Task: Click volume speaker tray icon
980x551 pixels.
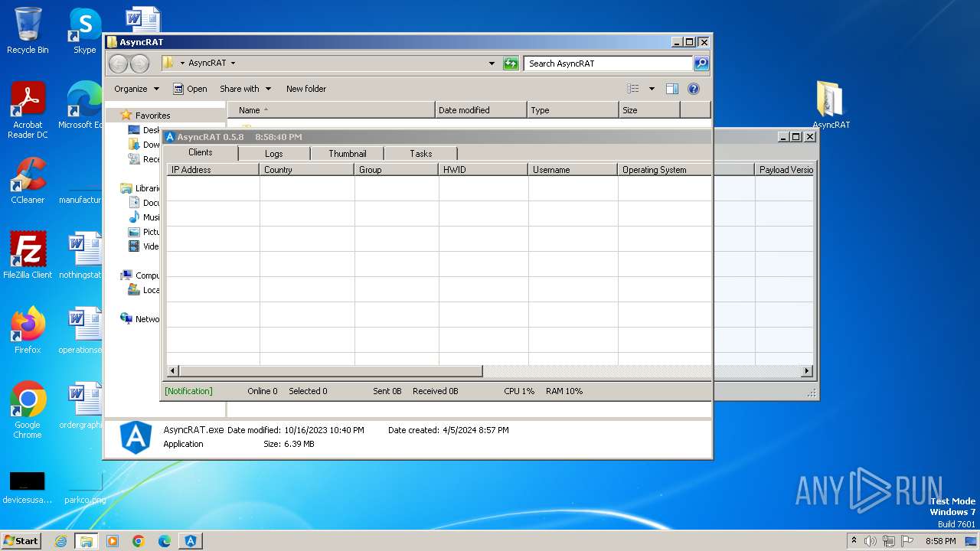Action: point(871,541)
